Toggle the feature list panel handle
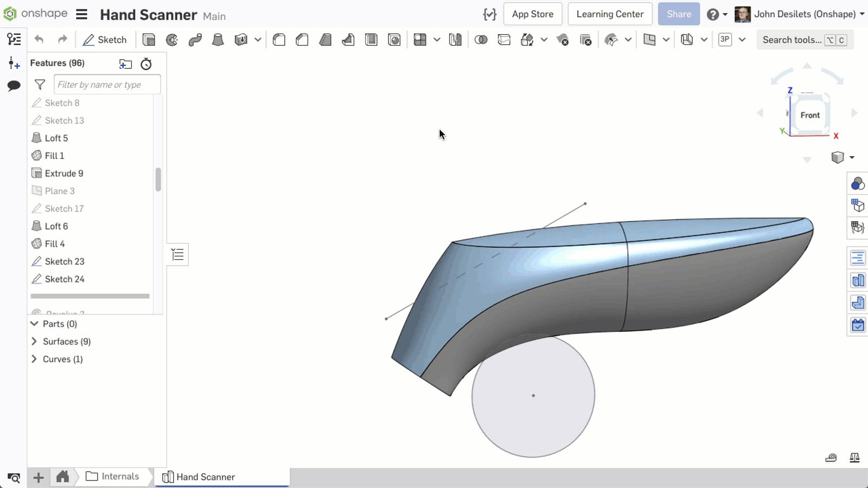Image resolution: width=868 pixels, height=488 pixels. [177, 254]
